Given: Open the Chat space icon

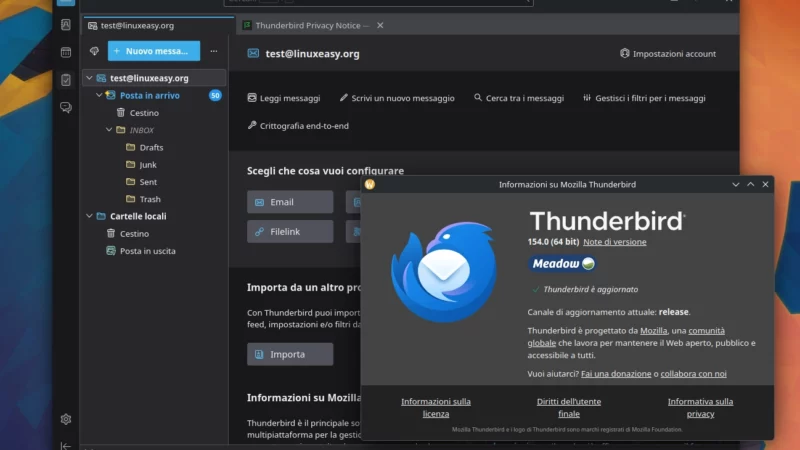Looking at the screenshot, I should tap(66, 107).
